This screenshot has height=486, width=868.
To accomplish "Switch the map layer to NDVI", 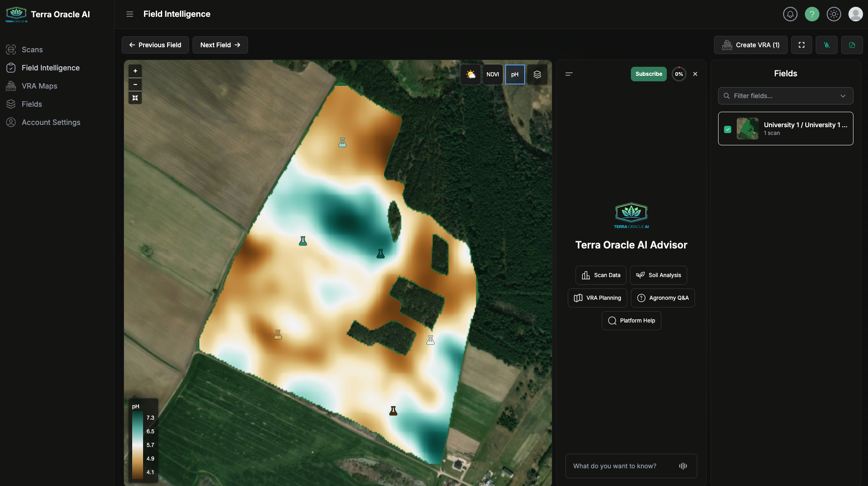I will (493, 74).
